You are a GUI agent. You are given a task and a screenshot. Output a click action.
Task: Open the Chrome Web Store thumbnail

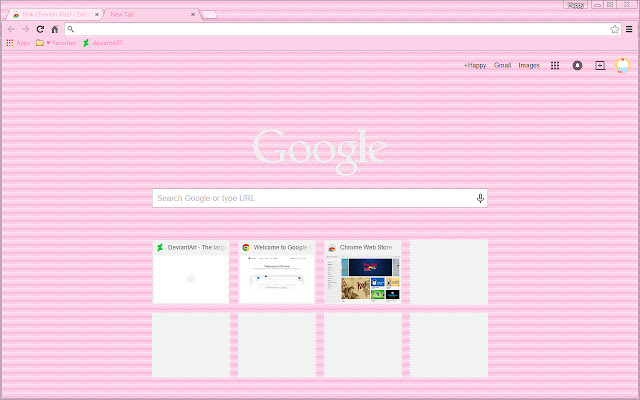pos(363,272)
